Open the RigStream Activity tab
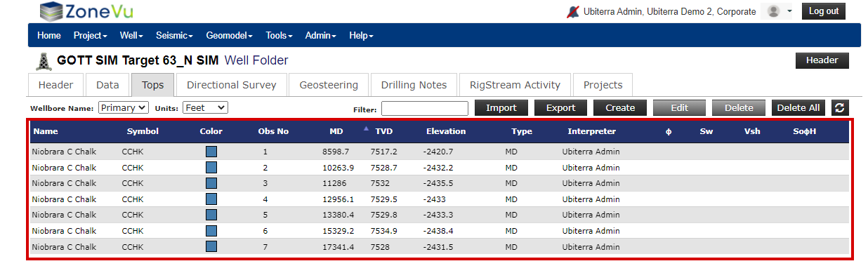 coord(515,85)
